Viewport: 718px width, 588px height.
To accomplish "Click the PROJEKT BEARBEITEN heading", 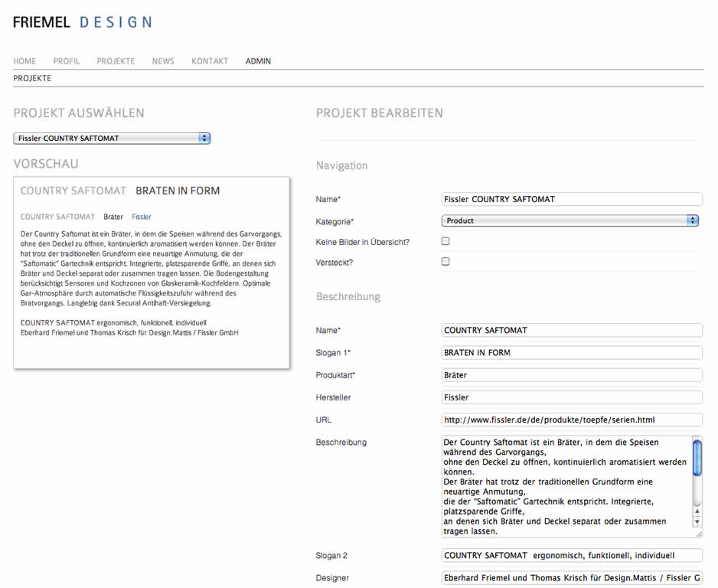I will point(380,113).
